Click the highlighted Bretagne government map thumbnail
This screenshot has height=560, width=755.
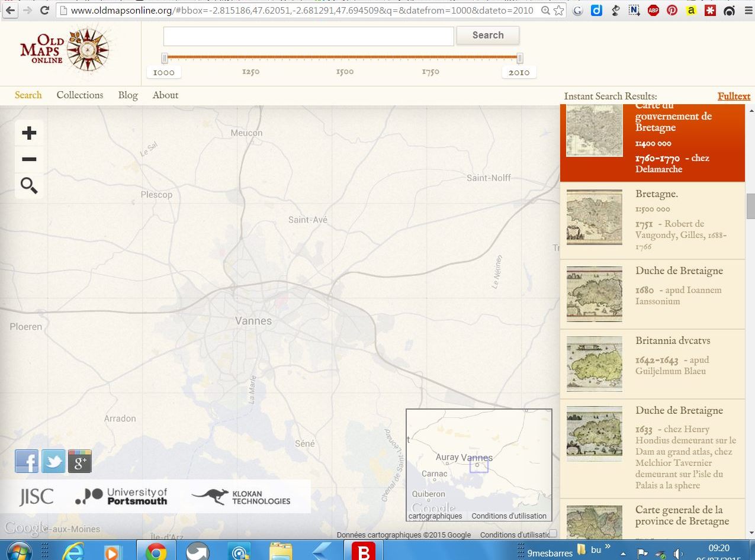pos(595,131)
